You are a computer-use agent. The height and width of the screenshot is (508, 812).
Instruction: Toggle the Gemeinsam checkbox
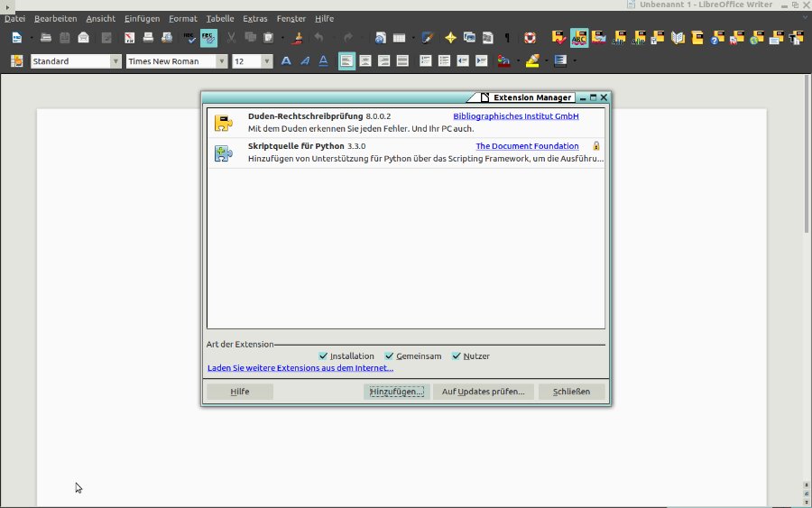[x=390, y=356]
